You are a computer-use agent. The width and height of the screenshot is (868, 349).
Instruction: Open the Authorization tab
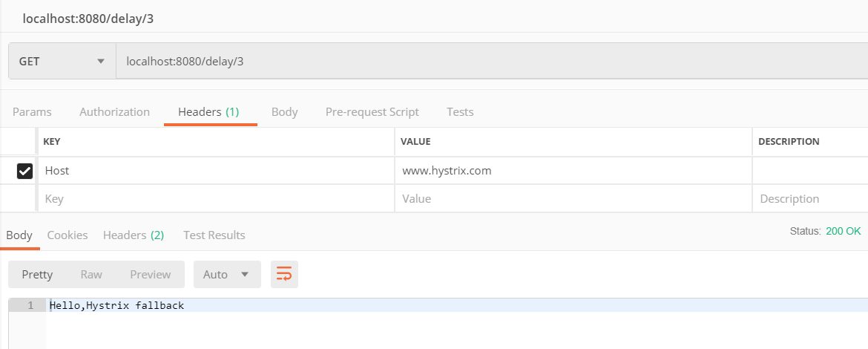114,112
